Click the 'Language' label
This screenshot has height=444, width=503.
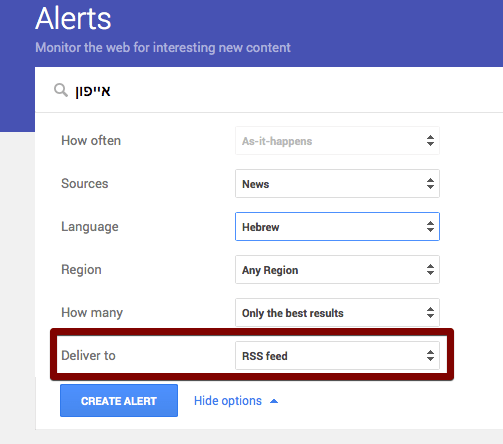(x=90, y=227)
